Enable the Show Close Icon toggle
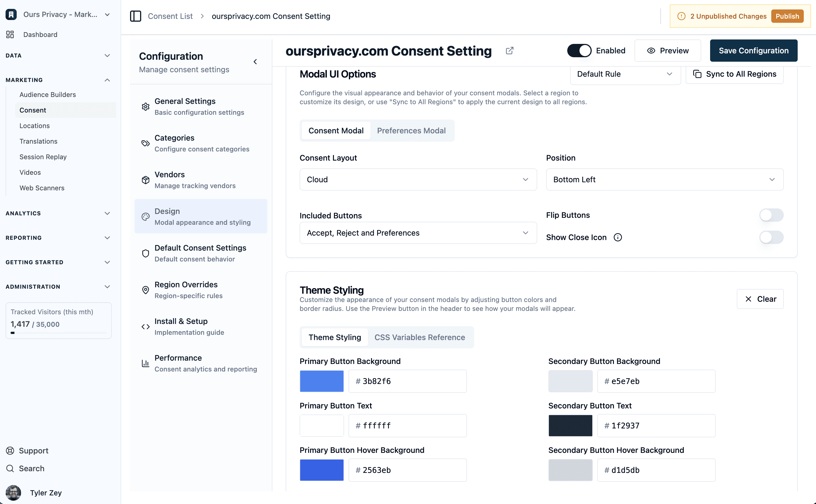Image resolution: width=816 pixels, height=504 pixels. click(771, 237)
